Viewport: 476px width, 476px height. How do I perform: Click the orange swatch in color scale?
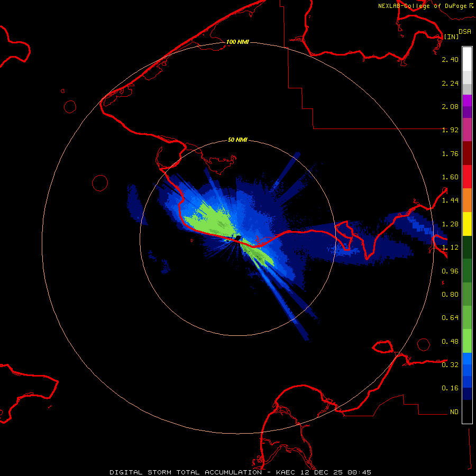click(x=467, y=200)
